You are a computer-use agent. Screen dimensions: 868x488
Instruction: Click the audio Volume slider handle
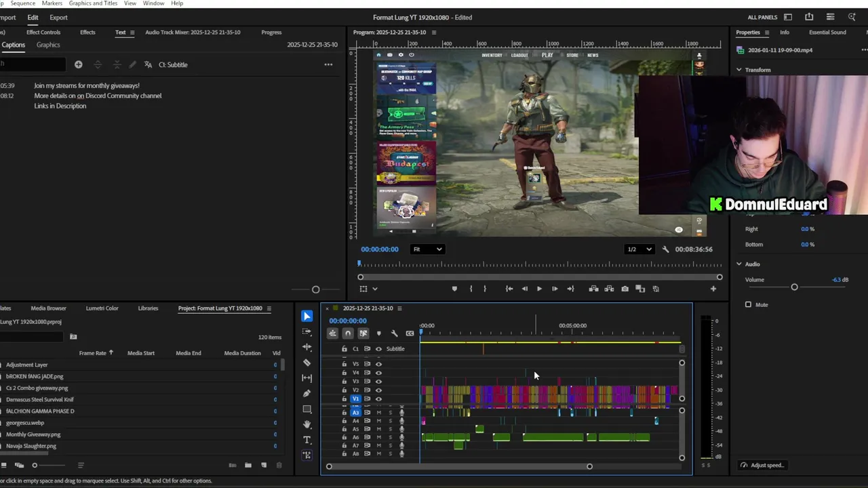pos(794,287)
